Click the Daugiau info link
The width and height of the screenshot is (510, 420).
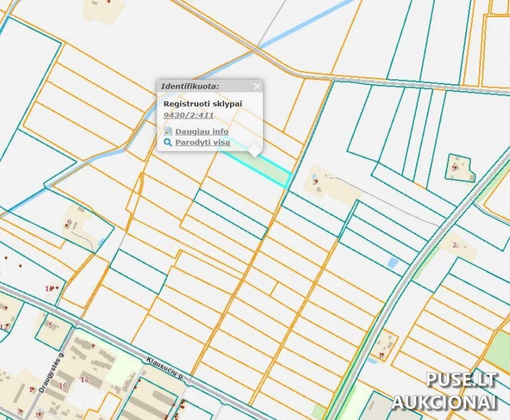(202, 131)
